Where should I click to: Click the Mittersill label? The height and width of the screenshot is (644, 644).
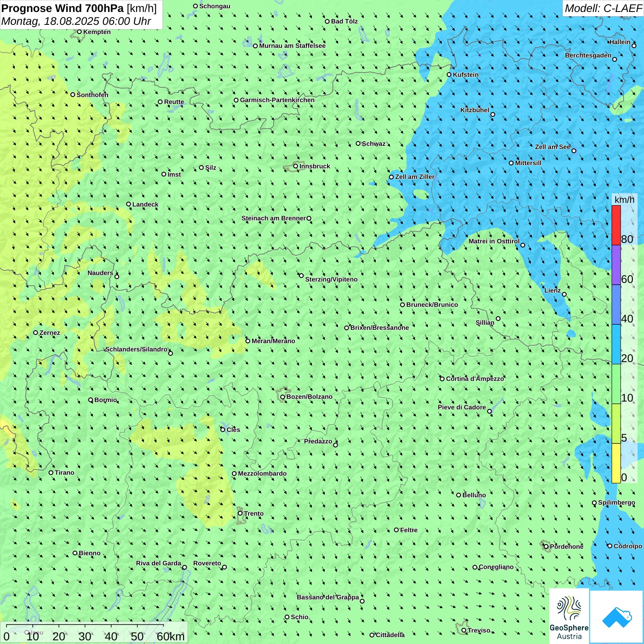point(528,163)
